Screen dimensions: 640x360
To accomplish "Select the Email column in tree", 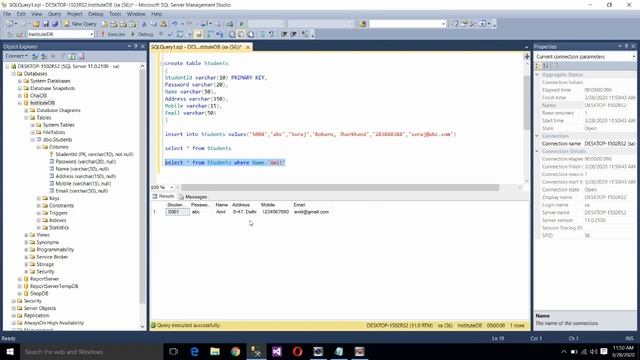I will tap(82, 191).
